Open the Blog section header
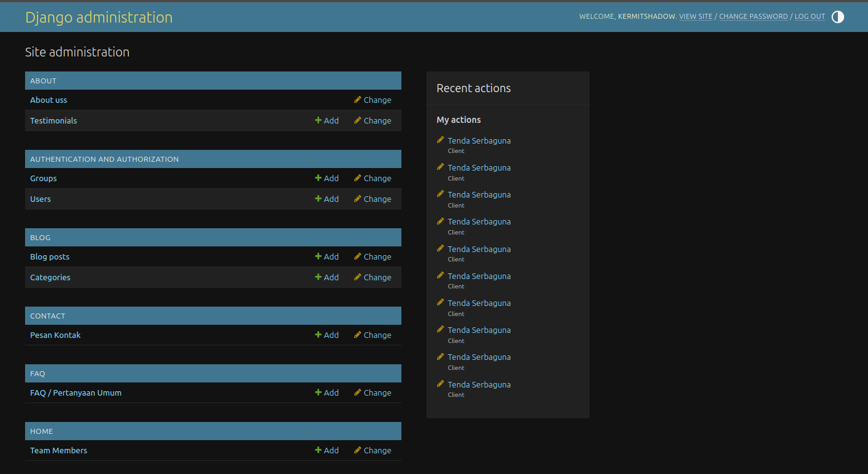The width and height of the screenshot is (868, 474). coord(40,238)
